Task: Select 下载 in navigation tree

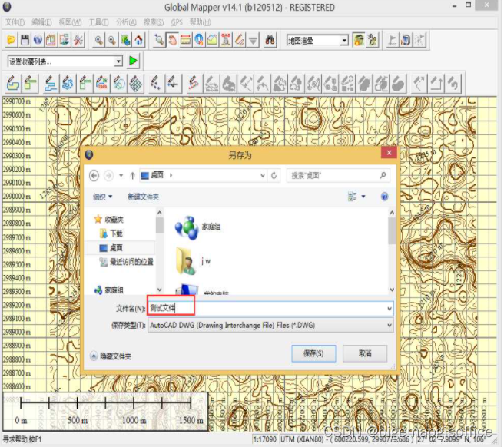Action: 111,233
